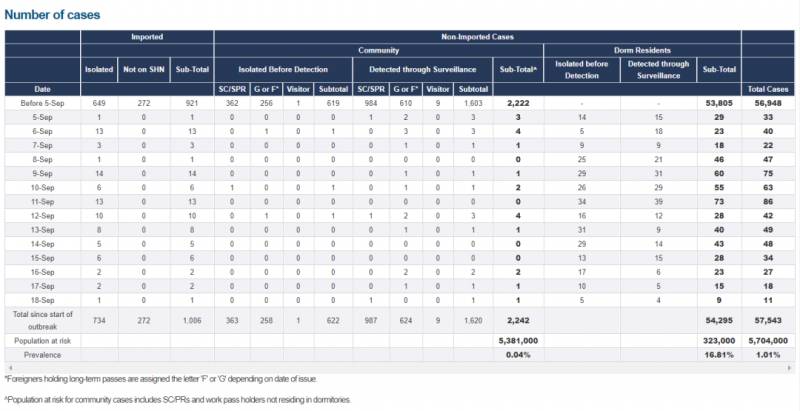The height and width of the screenshot is (411, 800).
Task: Select the 'Total since start of outbreak' label
Action: pos(43,318)
